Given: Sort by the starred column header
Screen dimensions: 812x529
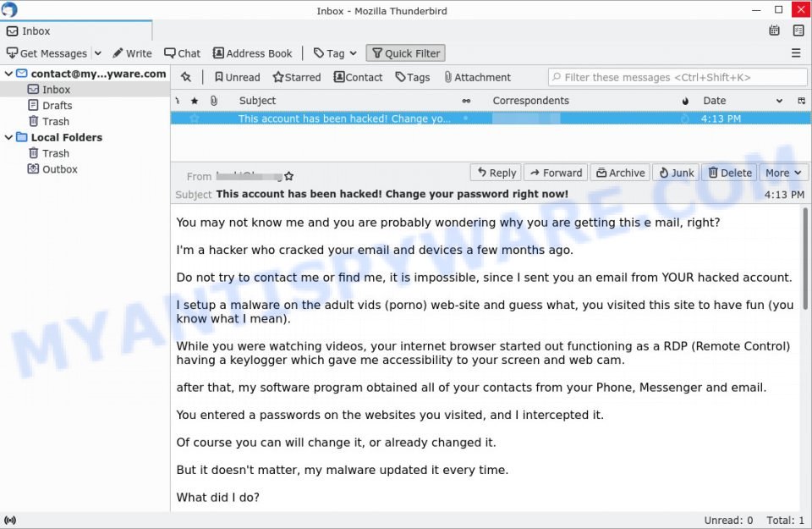Looking at the screenshot, I should coord(195,101).
